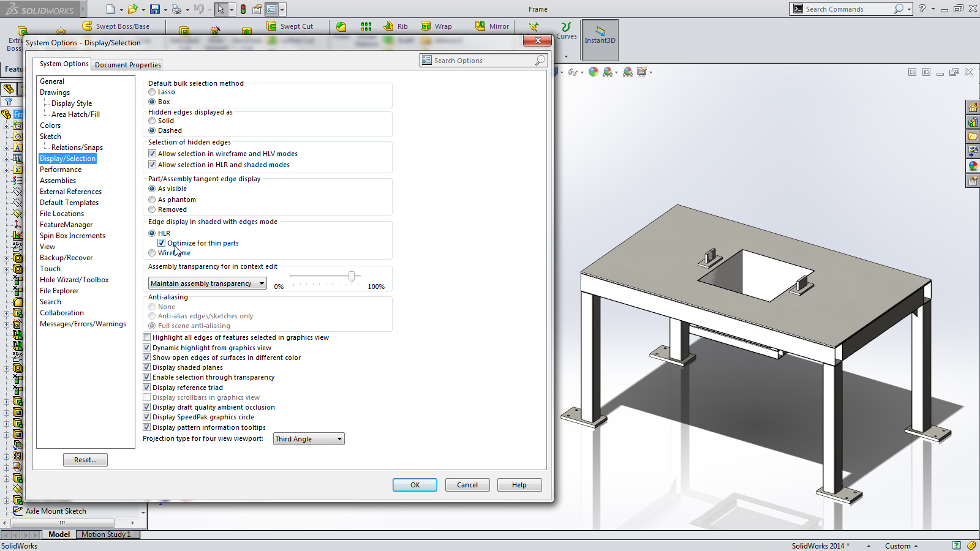The width and height of the screenshot is (980, 551).
Task: Click the Swept Cut tool icon
Action: click(x=272, y=26)
